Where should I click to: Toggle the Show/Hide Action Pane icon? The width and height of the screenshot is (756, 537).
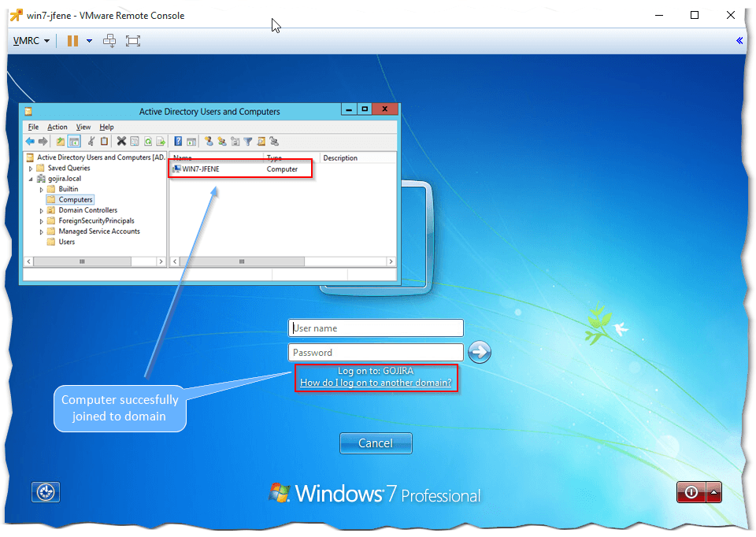(191, 141)
